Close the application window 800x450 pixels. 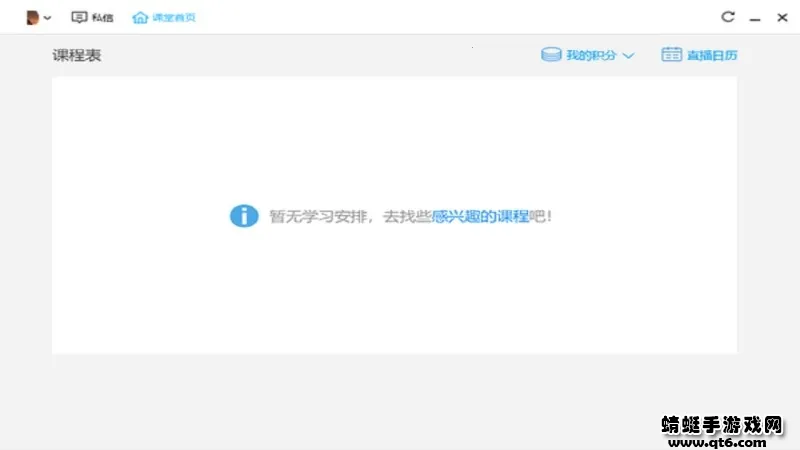click(782, 17)
